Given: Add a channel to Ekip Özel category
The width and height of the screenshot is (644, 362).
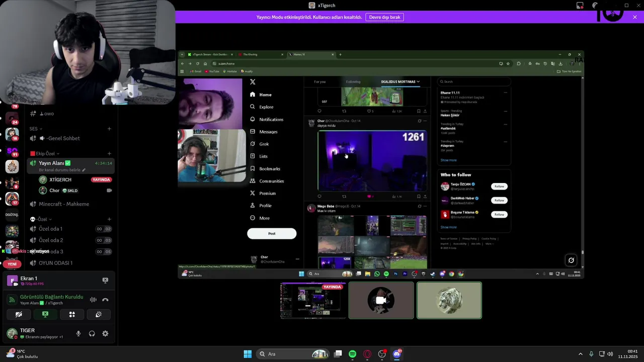Looking at the screenshot, I should point(109,153).
